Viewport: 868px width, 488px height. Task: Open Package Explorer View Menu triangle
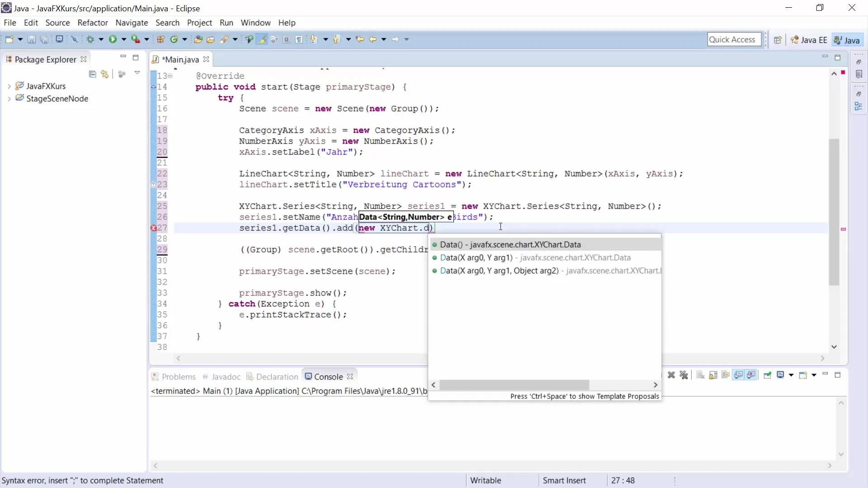click(137, 73)
